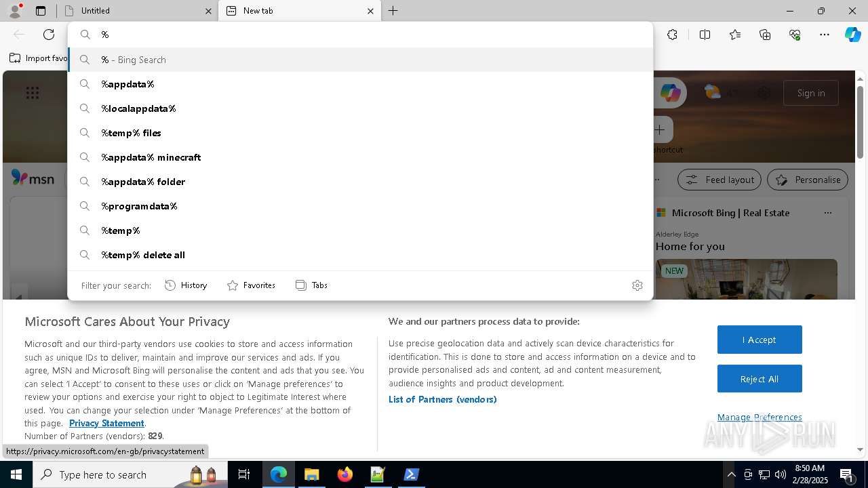
Task: Open the search suggestions settings gear
Action: point(637,285)
